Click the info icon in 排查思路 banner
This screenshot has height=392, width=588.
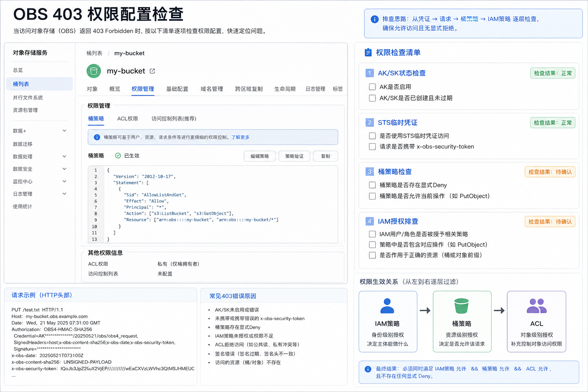click(375, 19)
